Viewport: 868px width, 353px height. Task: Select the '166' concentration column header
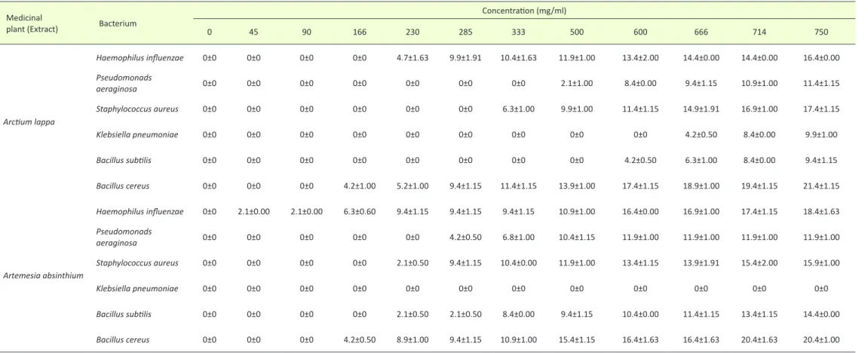(359, 32)
